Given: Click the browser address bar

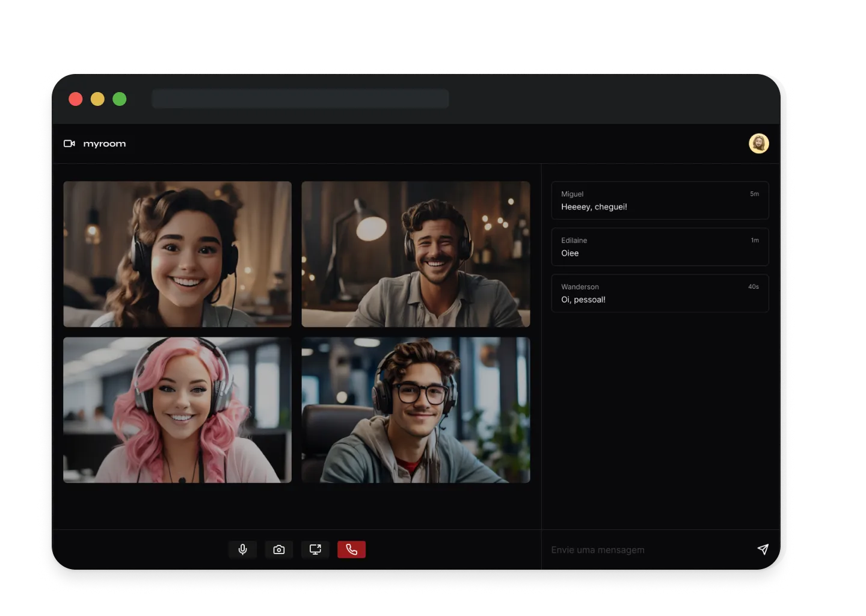Looking at the screenshot, I should [x=300, y=99].
